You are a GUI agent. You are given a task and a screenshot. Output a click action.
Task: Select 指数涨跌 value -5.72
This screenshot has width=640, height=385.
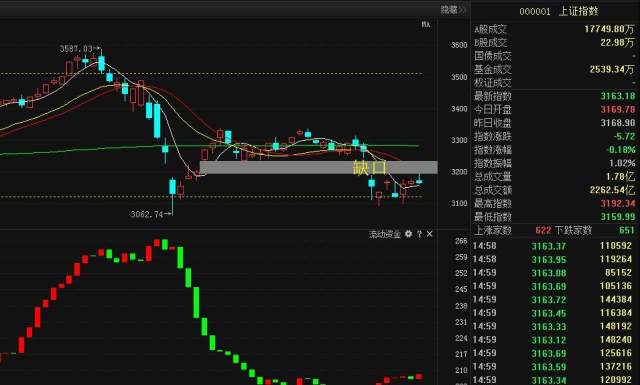(624, 136)
